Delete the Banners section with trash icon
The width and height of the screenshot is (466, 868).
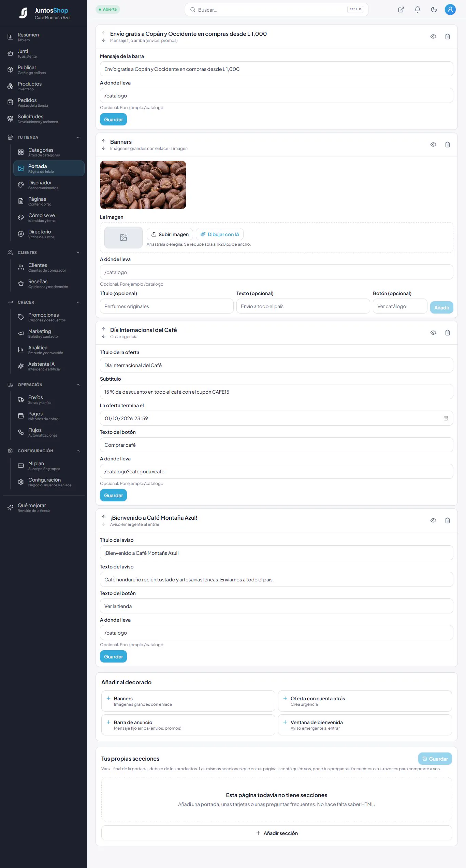[x=447, y=144]
